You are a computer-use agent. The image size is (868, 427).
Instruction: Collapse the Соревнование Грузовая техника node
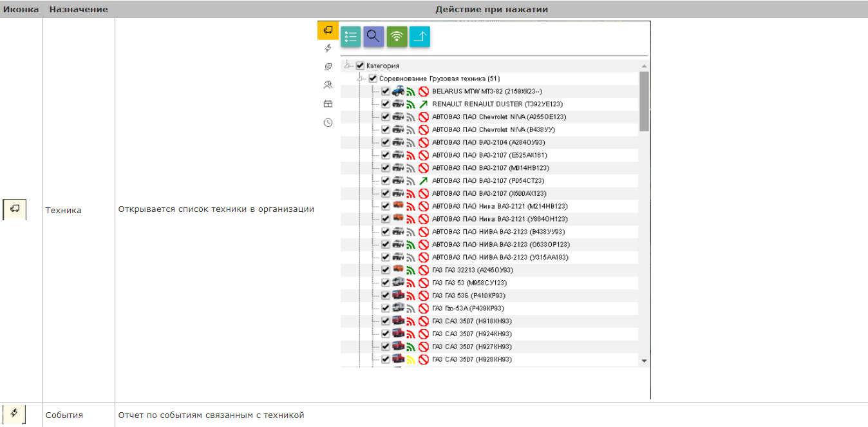(361, 79)
